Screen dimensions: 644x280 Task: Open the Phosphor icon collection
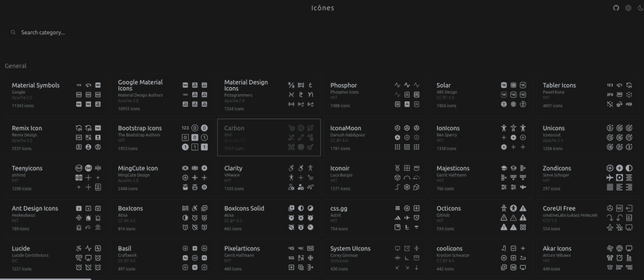[375, 95]
